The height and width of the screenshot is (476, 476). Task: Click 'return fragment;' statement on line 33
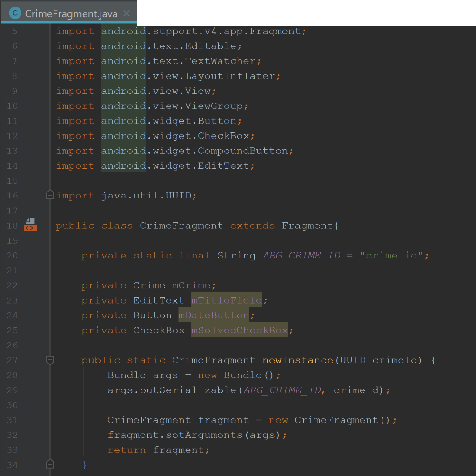coord(159,450)
